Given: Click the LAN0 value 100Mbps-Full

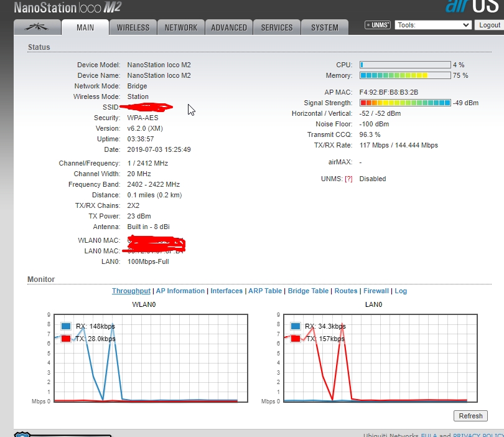Looking at the screenshot, I should pyautogui.click(x=148, y=261).
